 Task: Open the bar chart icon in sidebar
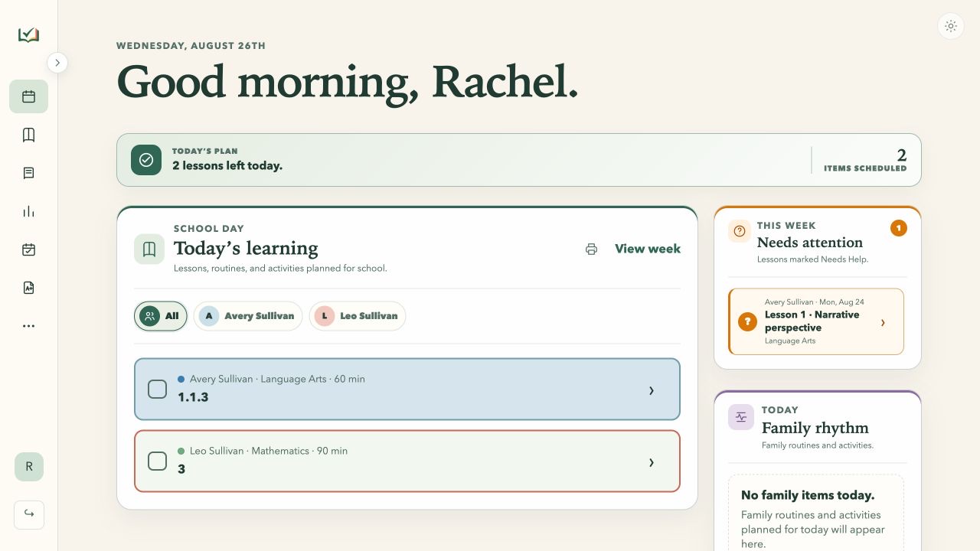coord(28,211)
